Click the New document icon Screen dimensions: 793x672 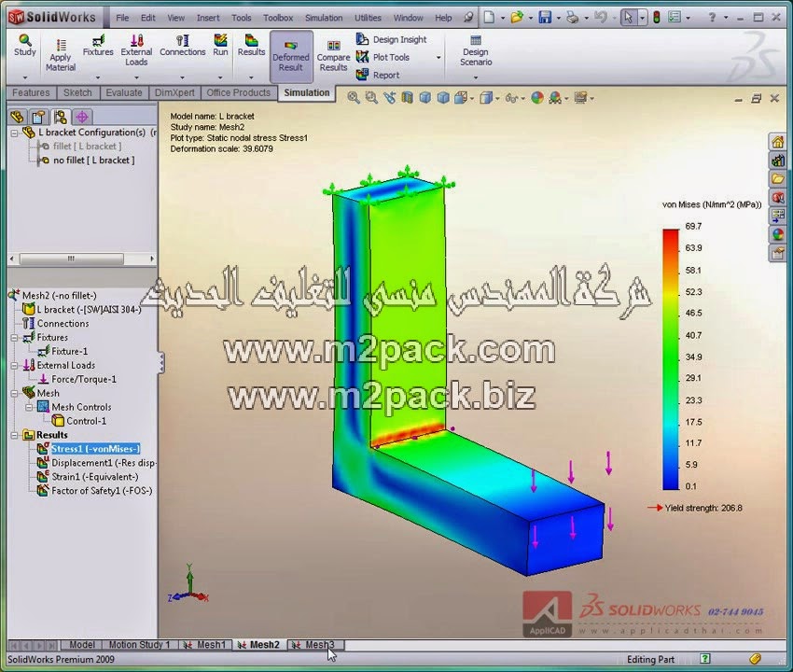point(489,18)
